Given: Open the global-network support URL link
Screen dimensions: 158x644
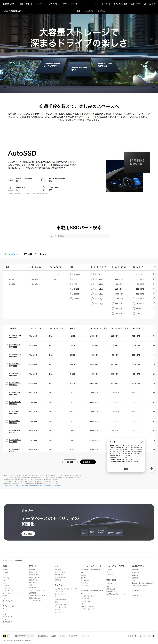Looking at the screenshot, I should click(33, 485).
